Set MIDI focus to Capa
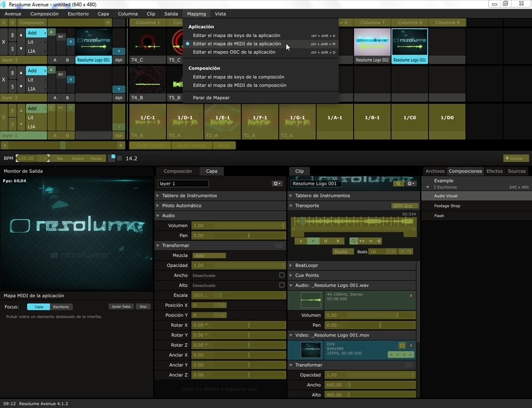 point(39,307)
